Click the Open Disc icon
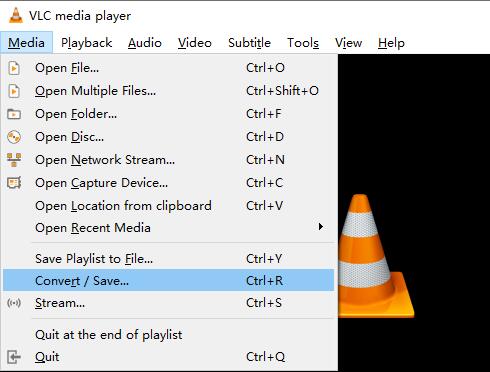Viewport: 490px width, 372px height. coord(14,137)
